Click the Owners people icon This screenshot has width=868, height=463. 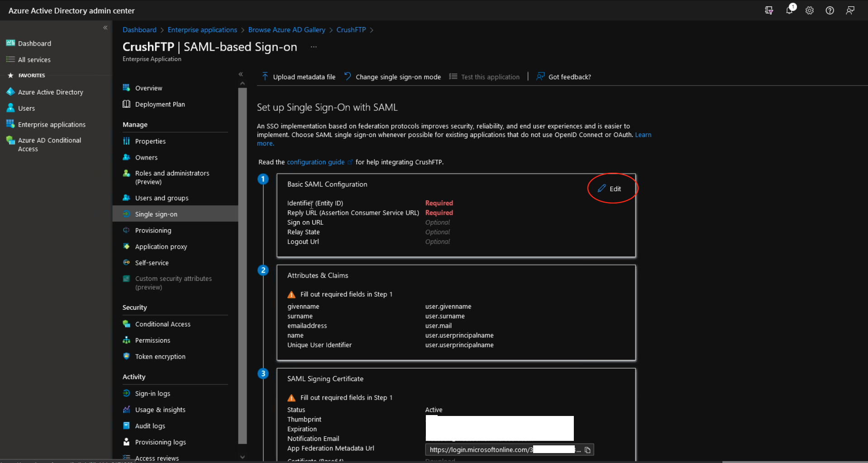pyautogui.click(x=126, y=157)
